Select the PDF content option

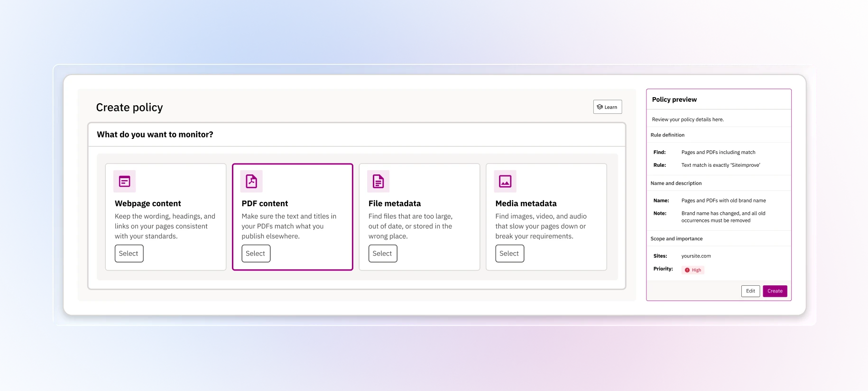(256, 254)
